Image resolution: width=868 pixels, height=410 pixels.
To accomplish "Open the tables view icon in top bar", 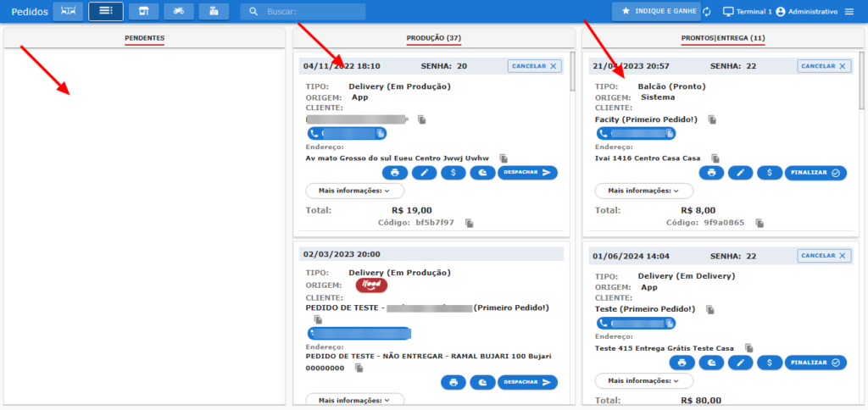I will (x=68, y=11).
